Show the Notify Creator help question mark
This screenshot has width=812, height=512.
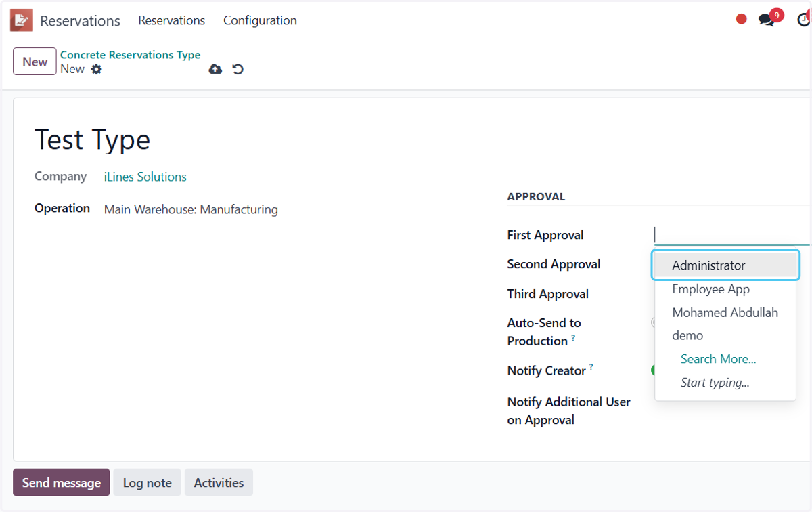click(591, 367)
